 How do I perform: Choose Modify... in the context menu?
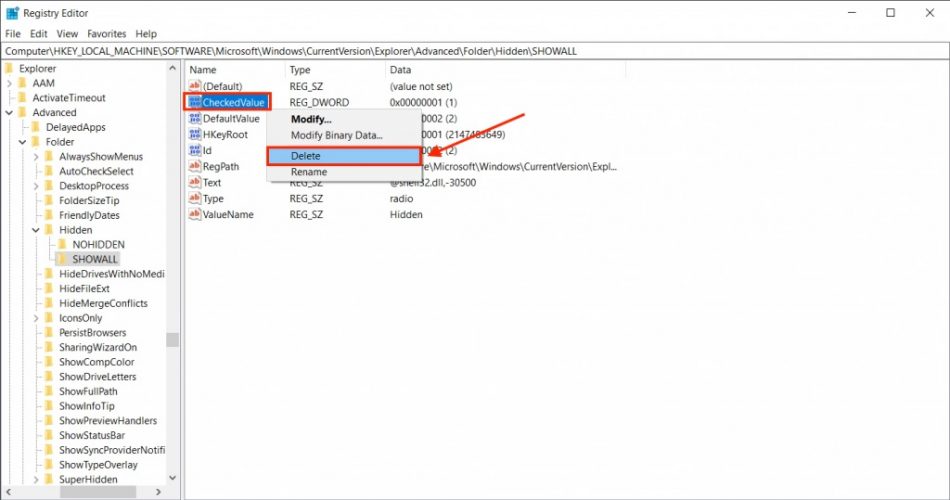(x=344, y=119)
